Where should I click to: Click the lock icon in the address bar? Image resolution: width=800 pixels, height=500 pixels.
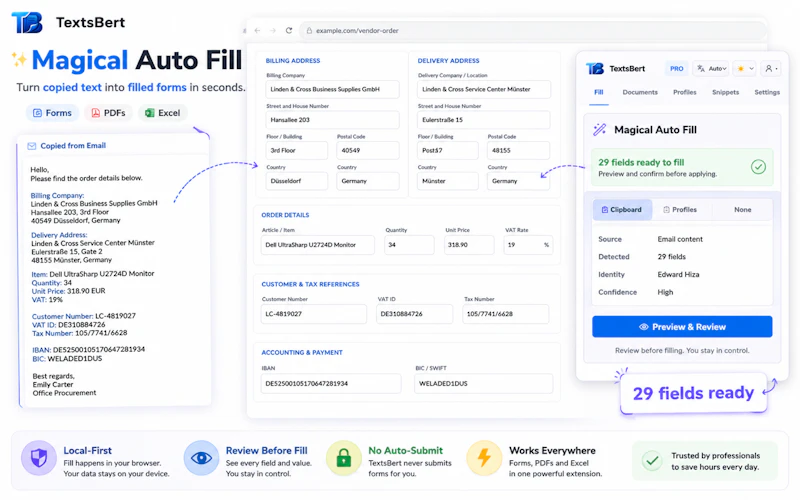tap(309, 31)
